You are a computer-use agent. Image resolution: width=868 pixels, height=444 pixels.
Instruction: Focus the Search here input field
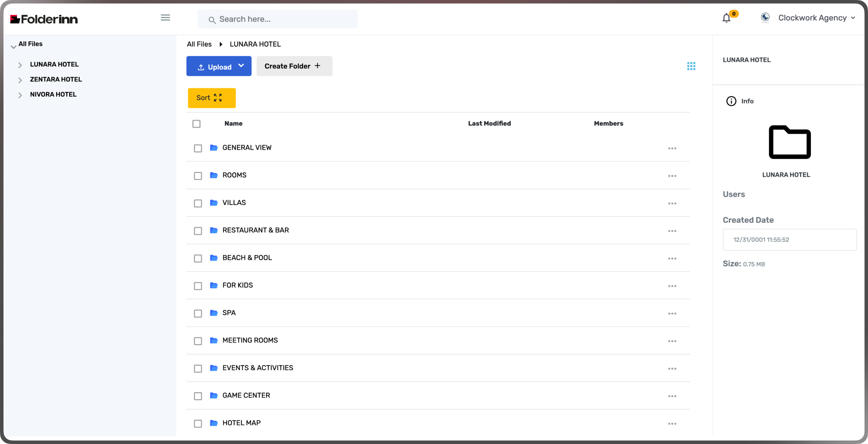[283, 19]
